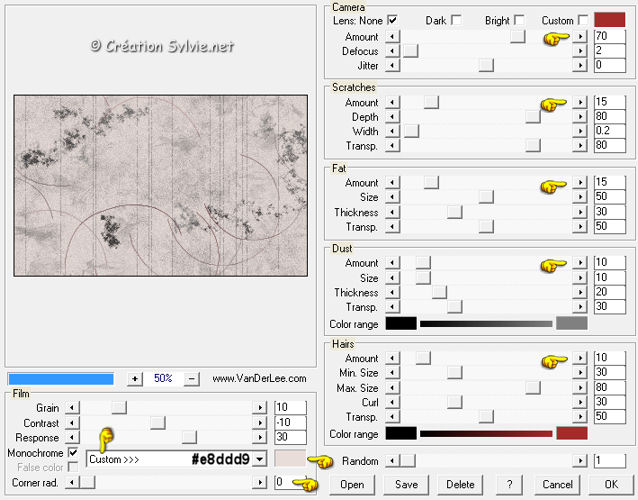Screen dimensions: 638x500
Task: Enable the Dark lens checkbox
Action: coord(456,20)
